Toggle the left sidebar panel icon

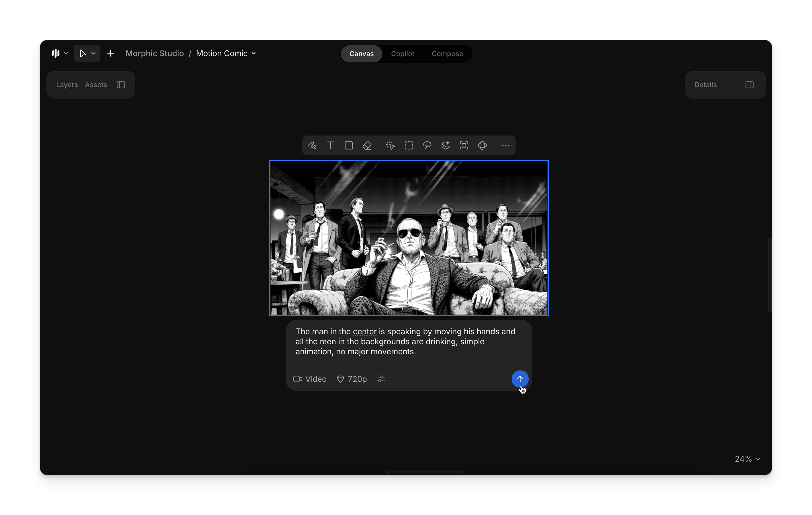point(121,85)
